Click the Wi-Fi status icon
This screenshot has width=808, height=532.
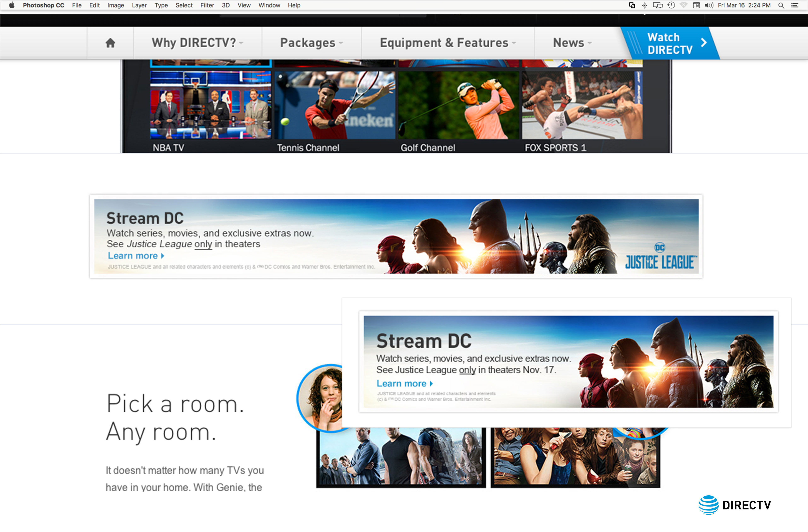click(x=684, y=5)
